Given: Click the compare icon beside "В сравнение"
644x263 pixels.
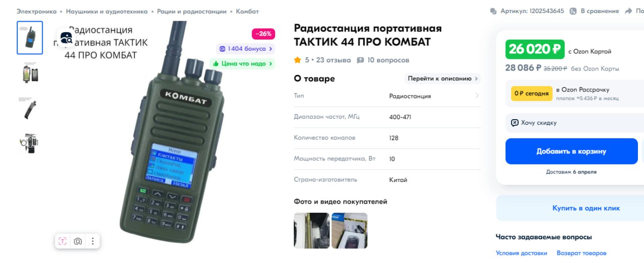Looking at the screenshot, I should coord(573,11).
